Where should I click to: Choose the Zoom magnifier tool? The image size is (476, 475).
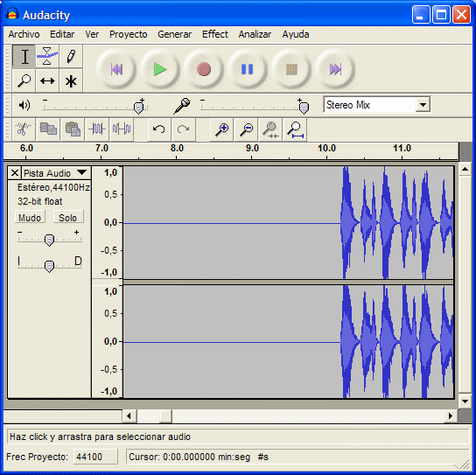(24, 80)
